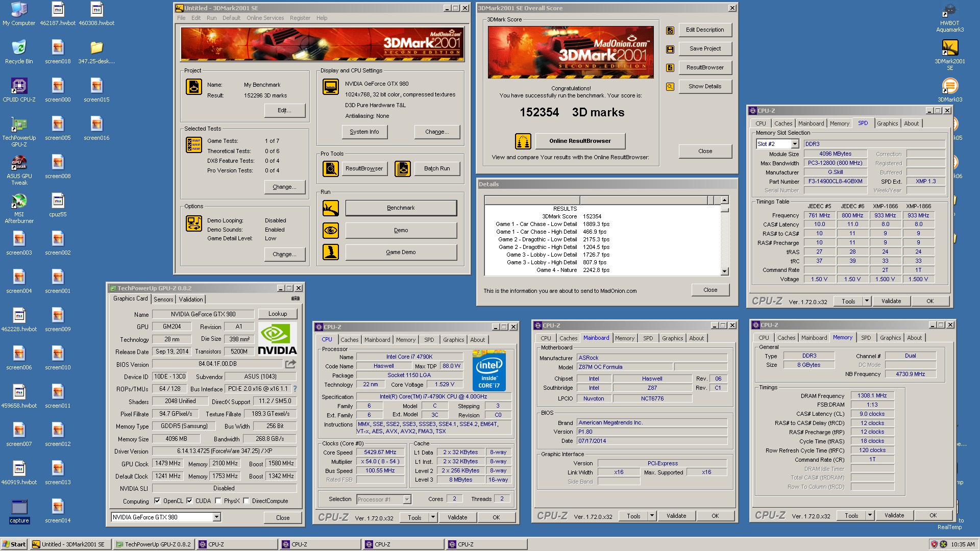Click the security shield tray icon
The width and height of the screenshot is (980, 551).
[934, 544]
